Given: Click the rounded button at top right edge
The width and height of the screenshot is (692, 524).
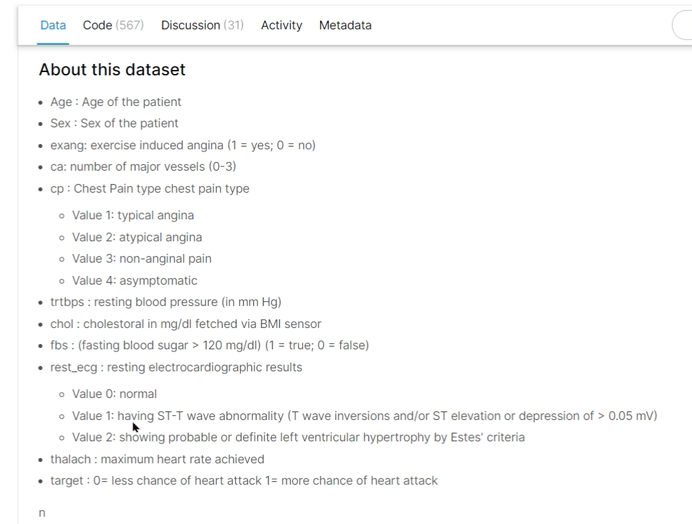Looking at the screenshot, I should pos(682,25).
